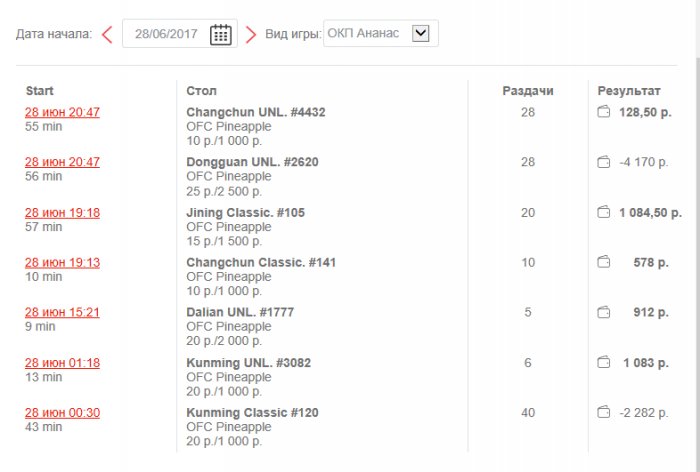Select table name Jining Classic. #105
Screen dimensions: 700x472
click(x=246, y=213)
